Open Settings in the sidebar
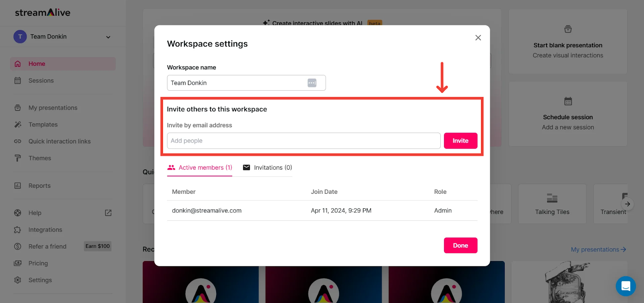Viewport: 644px width, 303px height. coord(40,280)
